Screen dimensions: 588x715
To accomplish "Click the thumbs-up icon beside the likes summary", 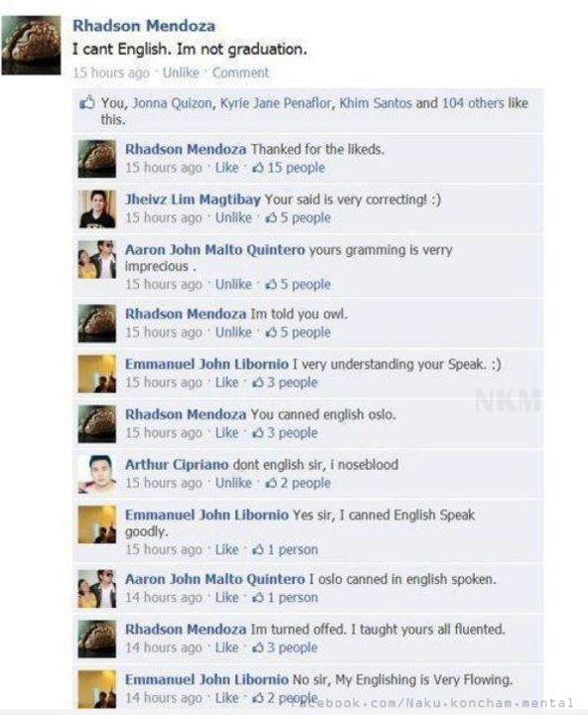I will pos(87,102).
